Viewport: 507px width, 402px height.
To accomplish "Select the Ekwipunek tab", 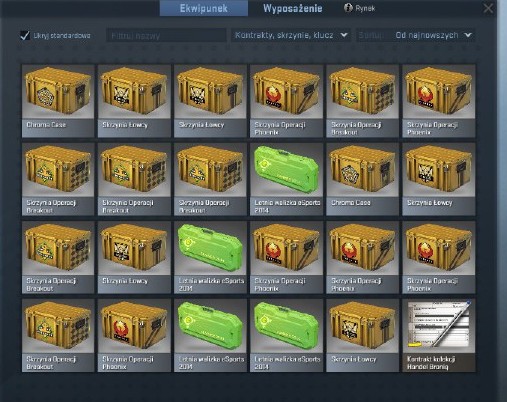I will coord(204,8).
